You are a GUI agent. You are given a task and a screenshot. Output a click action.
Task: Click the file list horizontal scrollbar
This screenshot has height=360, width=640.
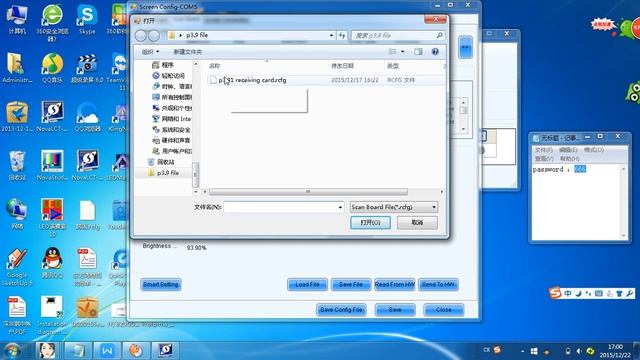308,191
